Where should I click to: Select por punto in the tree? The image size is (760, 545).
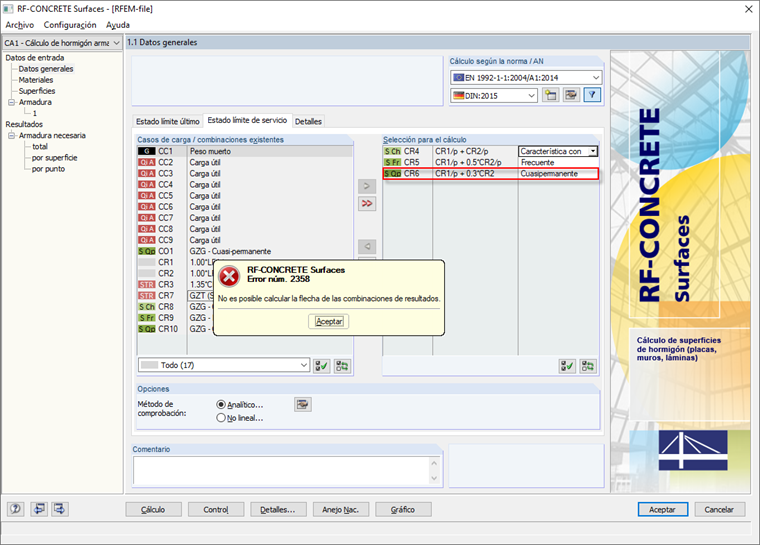pyautogui.click(x=48, y=169)
